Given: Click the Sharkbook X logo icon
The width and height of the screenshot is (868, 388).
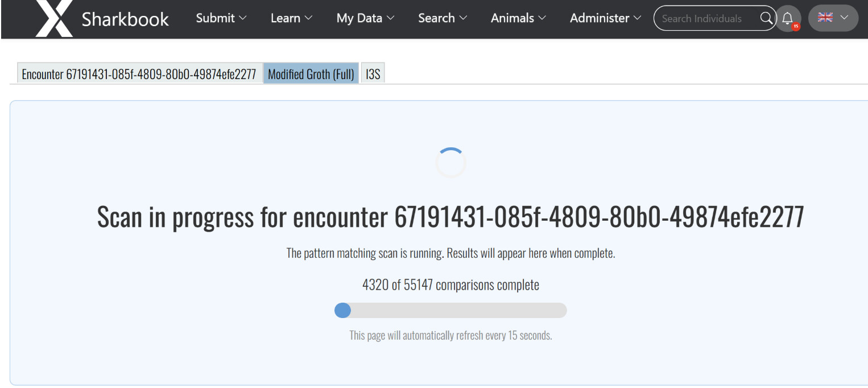Looking at the screenshot, I should click(x=54, y=18).
